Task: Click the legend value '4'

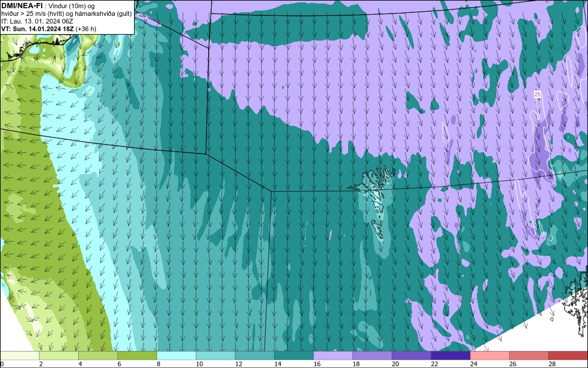Action: point(80,364)
